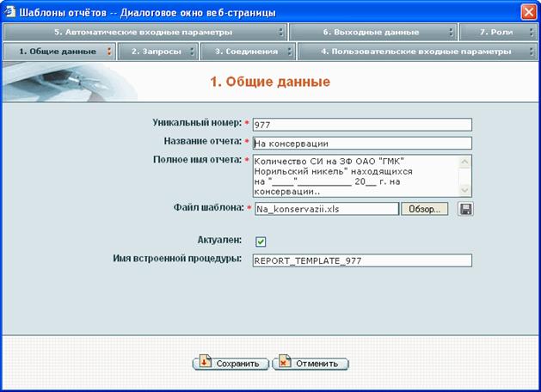Focus the Имя встроенной процедуры field

[x=362, y=260]
